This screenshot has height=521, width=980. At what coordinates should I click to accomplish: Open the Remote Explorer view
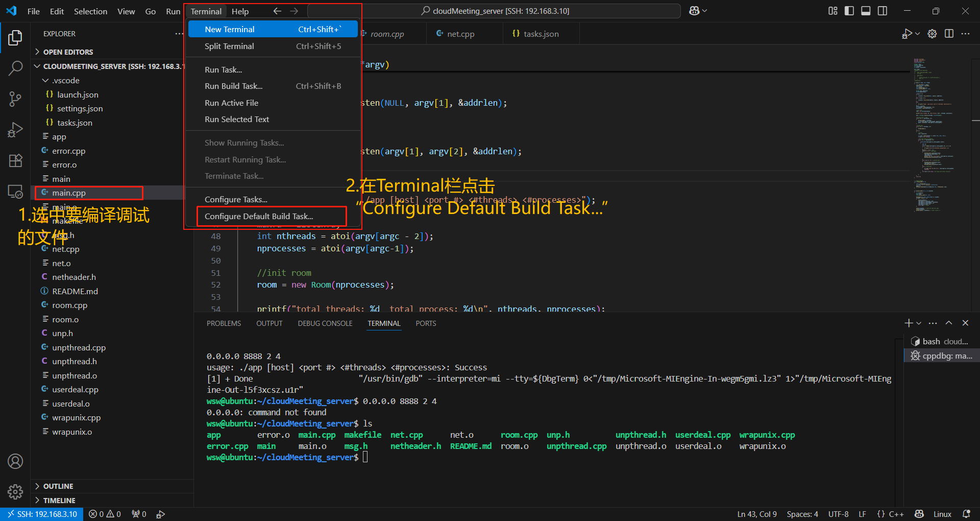click(15, 192)
